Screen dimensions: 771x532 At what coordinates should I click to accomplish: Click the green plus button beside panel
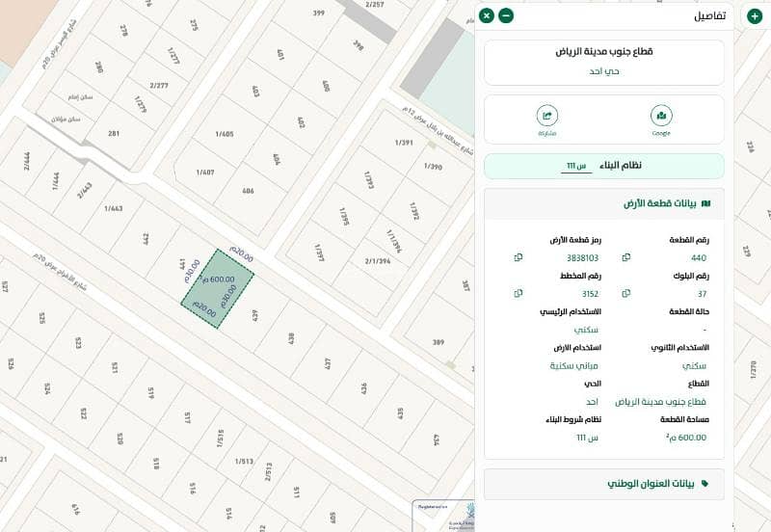754,16
